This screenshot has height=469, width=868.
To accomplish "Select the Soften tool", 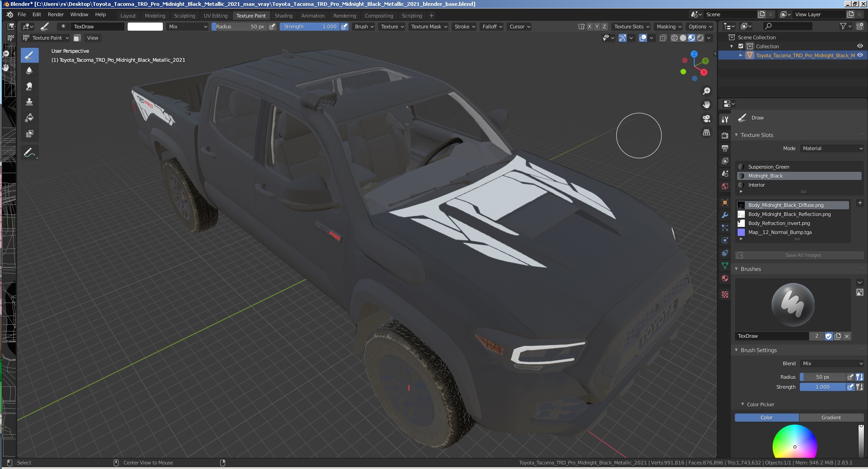I will point(29,70).
